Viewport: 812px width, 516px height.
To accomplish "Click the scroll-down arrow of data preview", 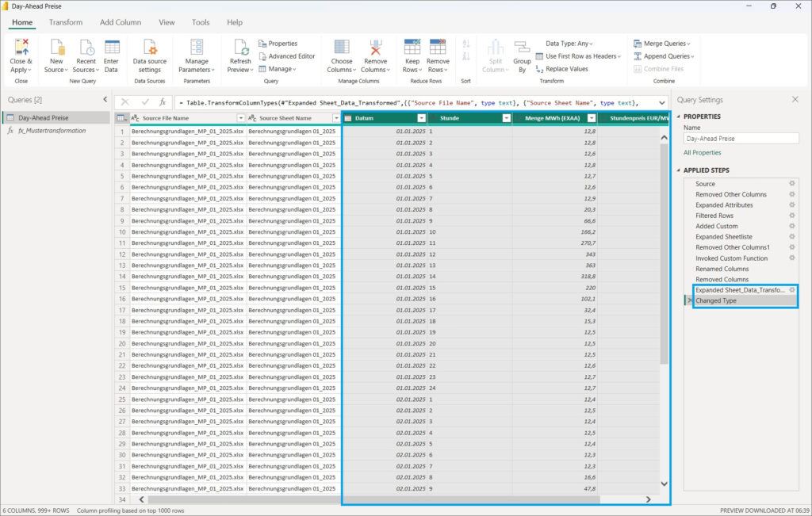I will point(664,484).
